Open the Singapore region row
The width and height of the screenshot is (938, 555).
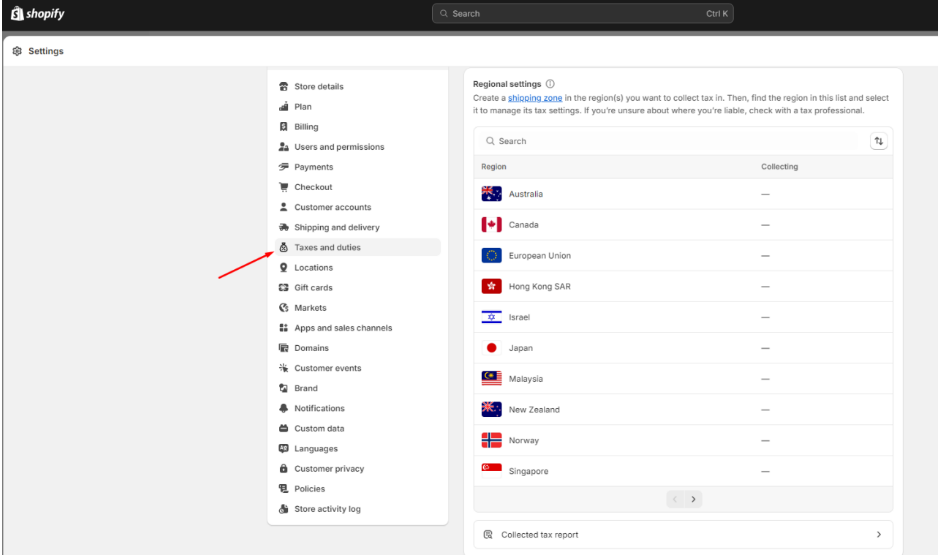(x=683, y=471)
